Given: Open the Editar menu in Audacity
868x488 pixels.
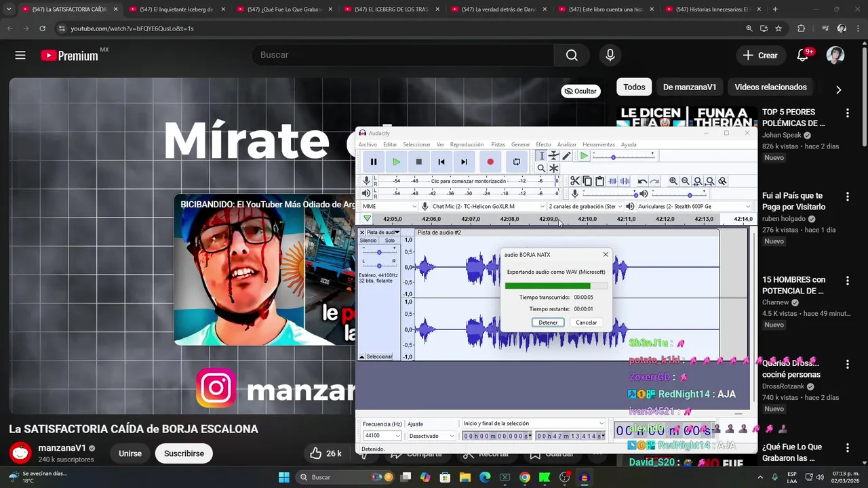Looking at the screenshot, I should point(390,144).
